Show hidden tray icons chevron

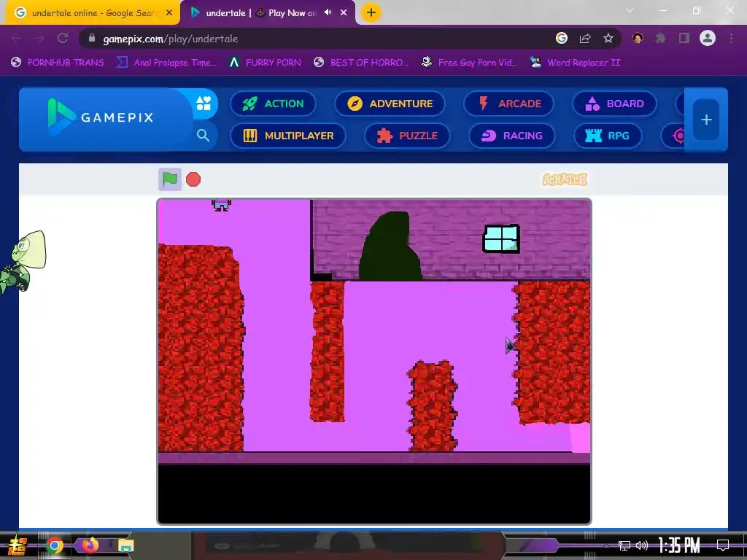pyautogui.click(x=606, y=545)
